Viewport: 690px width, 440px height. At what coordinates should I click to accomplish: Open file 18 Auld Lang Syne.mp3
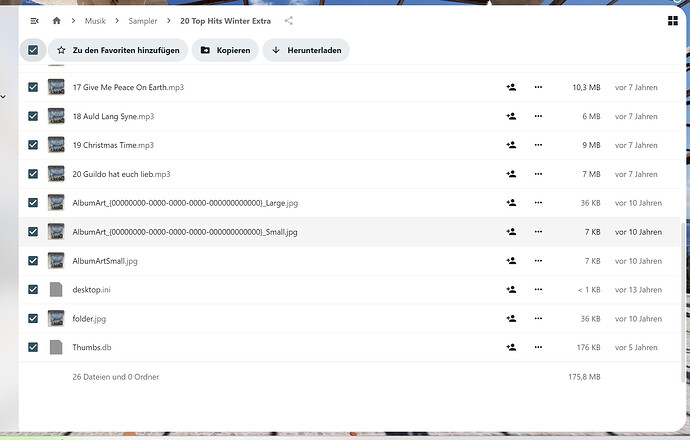[x=113, y=116]
